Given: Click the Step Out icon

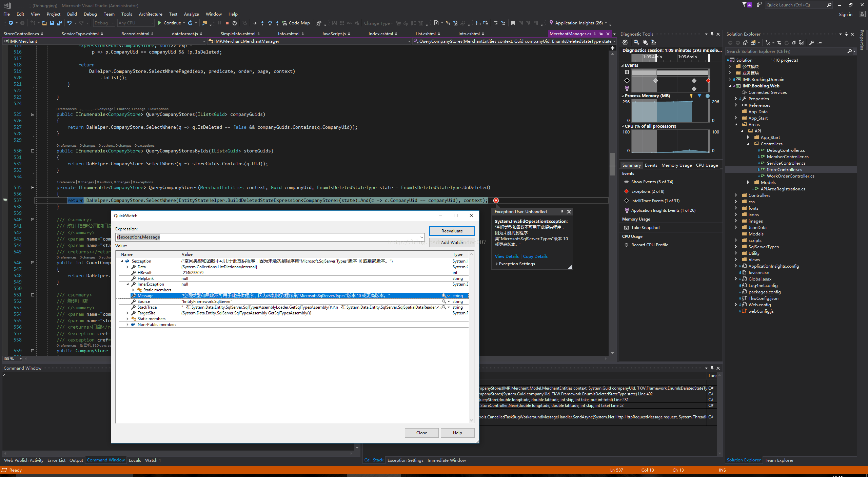Looking at the screenshot, I should pyautogui.click(x=277, y=23).
